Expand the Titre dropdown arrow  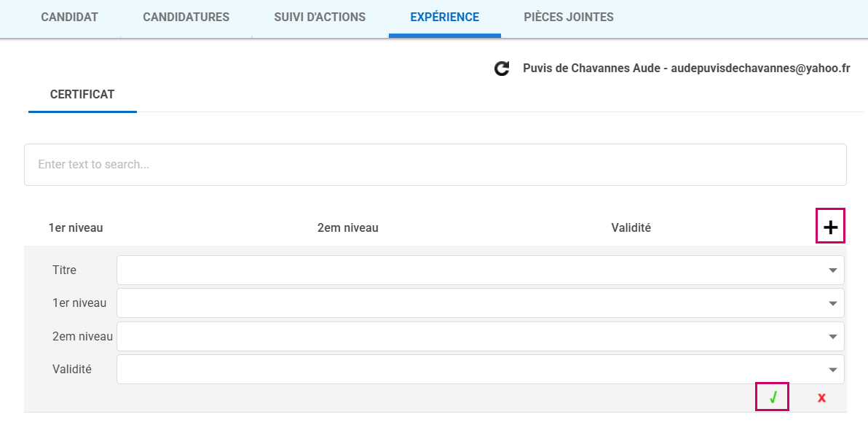832,270
